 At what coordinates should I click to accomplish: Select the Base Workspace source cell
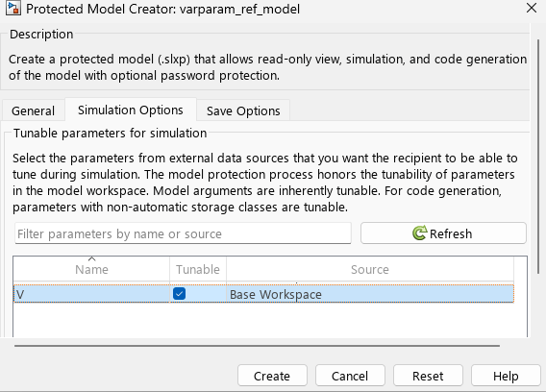[x=370, y=294]
